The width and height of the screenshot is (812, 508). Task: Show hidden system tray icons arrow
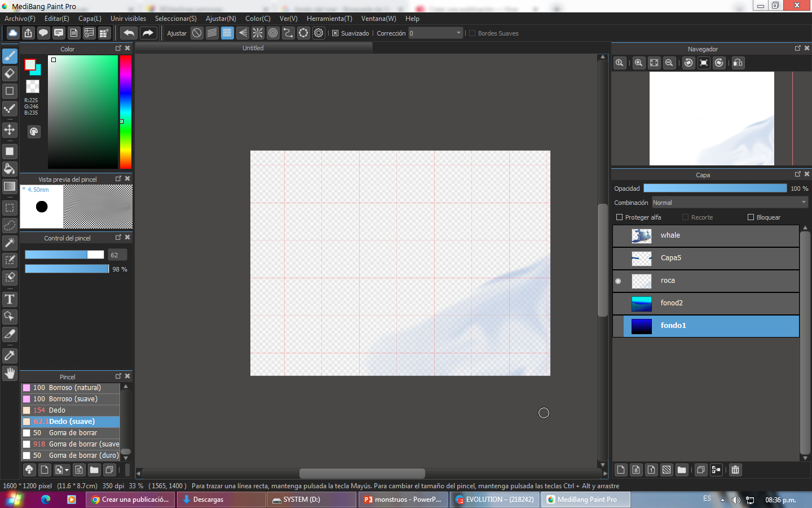point(722,500)
